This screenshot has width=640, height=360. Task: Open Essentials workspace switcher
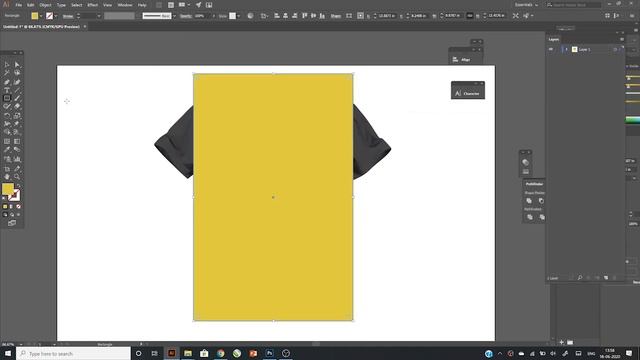coord(527,5)
